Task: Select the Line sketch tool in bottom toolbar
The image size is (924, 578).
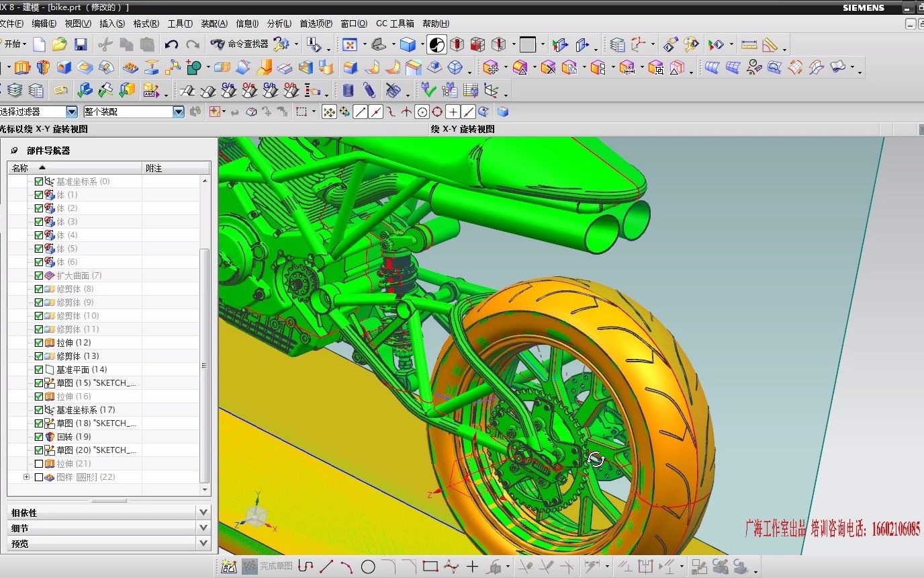Action: coord(327,567)
